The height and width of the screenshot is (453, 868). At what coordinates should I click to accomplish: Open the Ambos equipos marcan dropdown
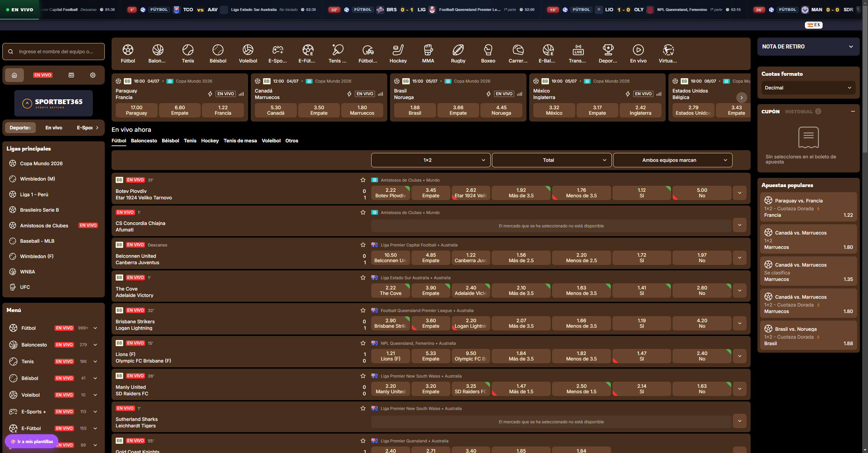coord(672,160)
